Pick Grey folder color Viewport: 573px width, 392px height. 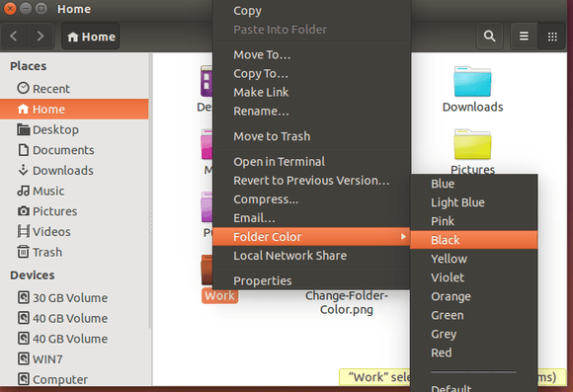pyautogui.click(x=474, y=334)
